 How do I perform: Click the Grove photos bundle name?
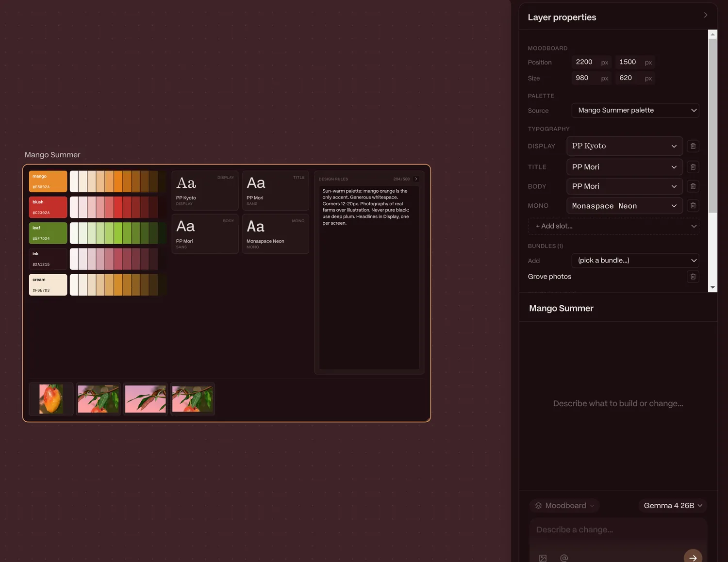[x=549, y=277]
